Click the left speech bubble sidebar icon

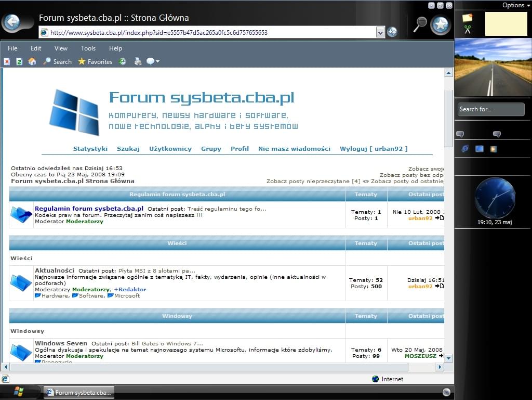tap(460, 134)
